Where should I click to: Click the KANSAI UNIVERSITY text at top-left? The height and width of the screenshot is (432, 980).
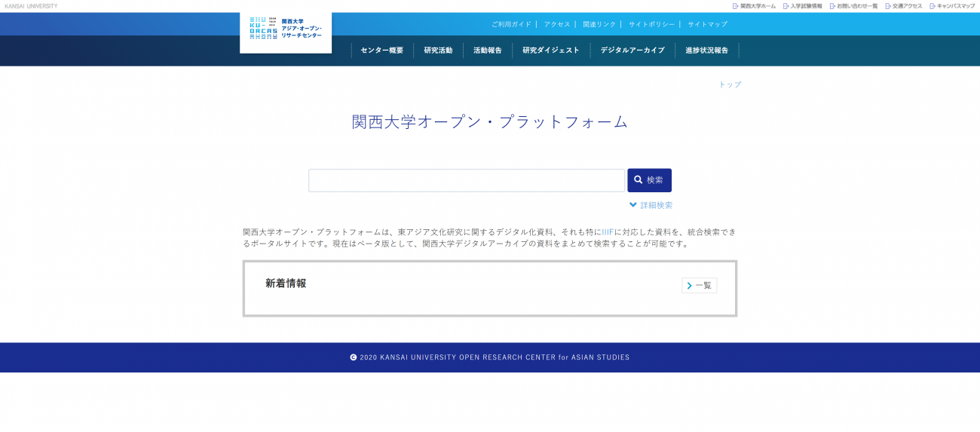[x=31, y=6]
